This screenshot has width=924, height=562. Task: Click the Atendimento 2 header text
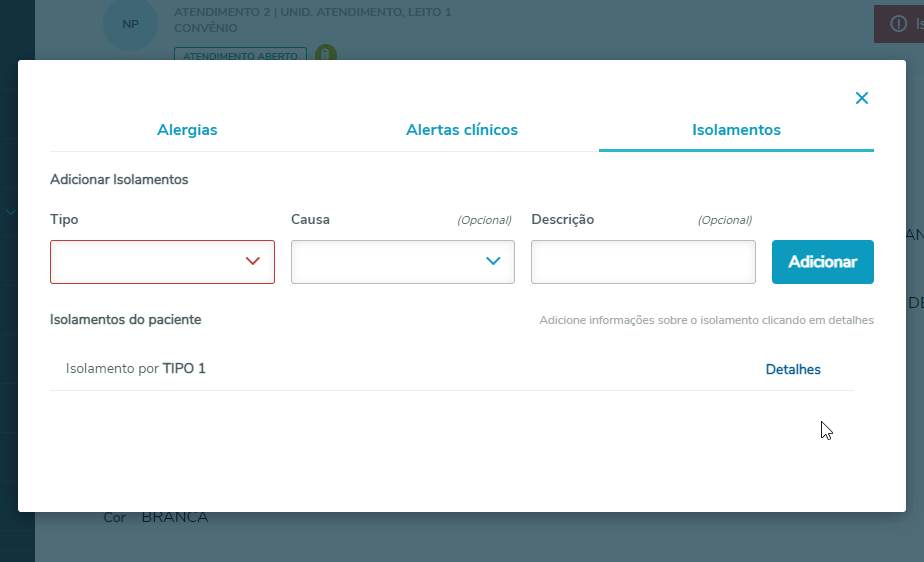(312, 13)
